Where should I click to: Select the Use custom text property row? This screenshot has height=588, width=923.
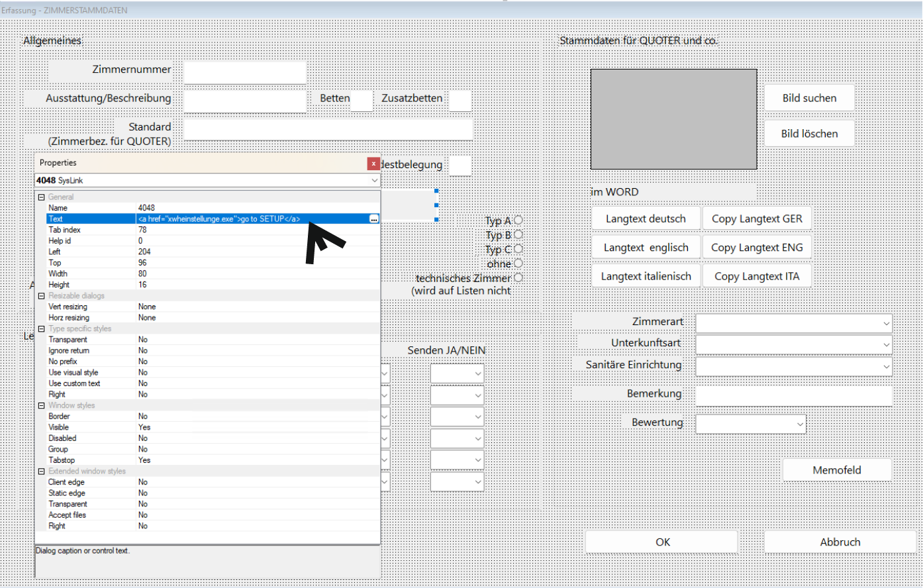(x=208, y=383)
